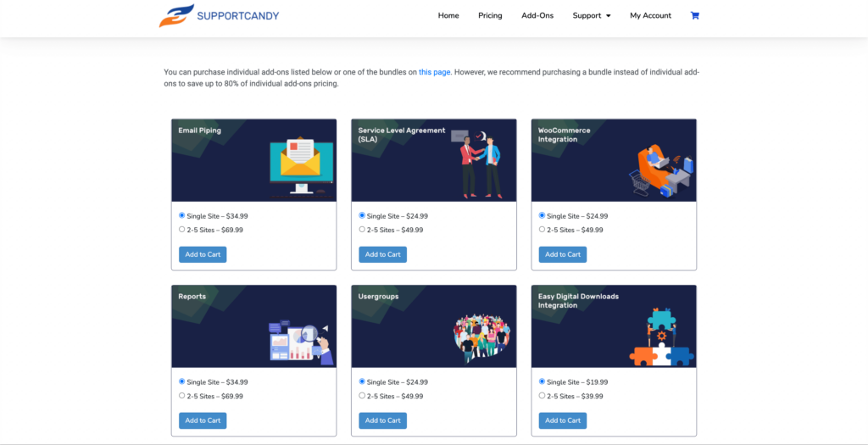Open the Reports charts illustration
This screenshot has width=868, height=445.
pyautogui.click(x=302, y=342)
